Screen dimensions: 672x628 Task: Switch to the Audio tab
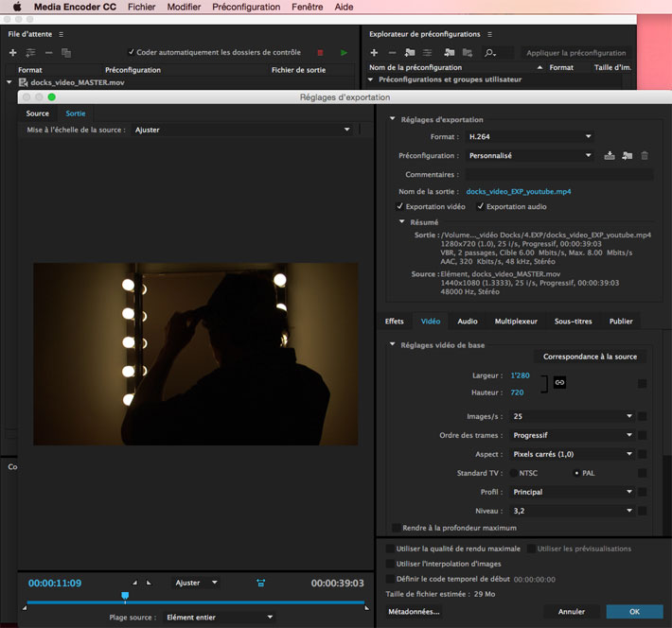(468, 322)
